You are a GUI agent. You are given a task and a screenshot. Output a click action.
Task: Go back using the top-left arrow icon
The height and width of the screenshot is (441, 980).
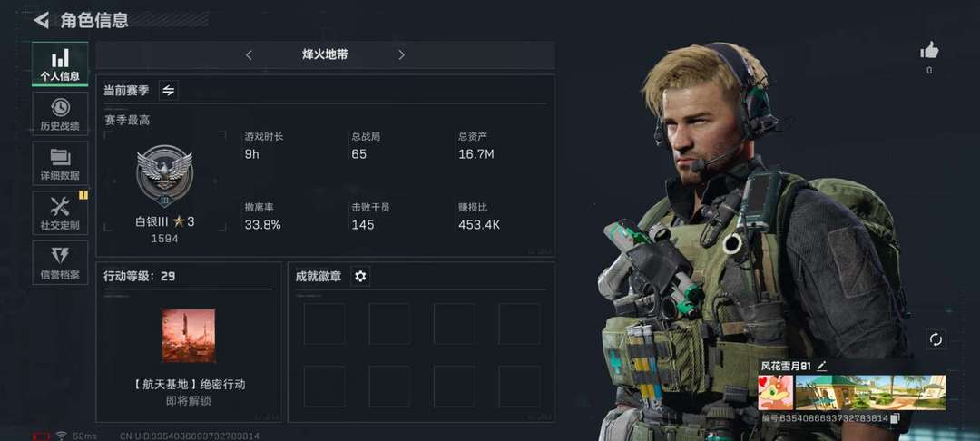[x=41, y=20]
